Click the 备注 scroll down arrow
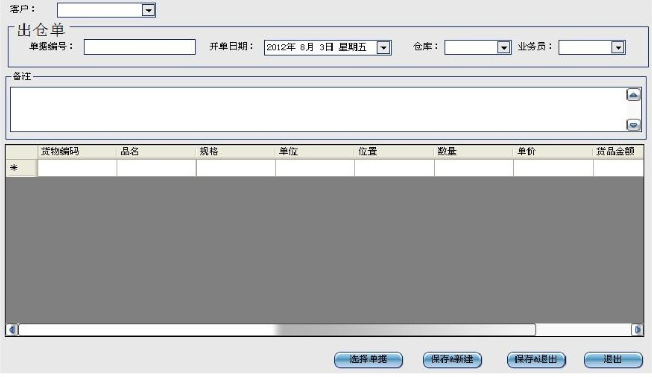 pyautogui.click(x=633, y=124)
